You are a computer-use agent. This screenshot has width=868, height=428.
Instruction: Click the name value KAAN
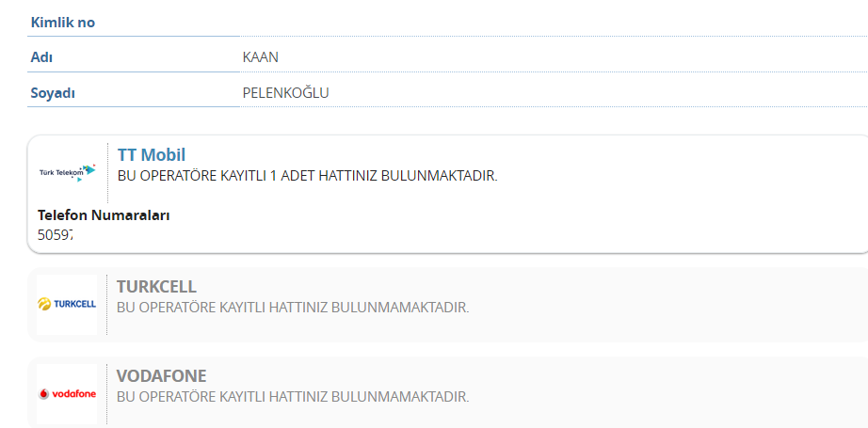click(x=260, y=57)
